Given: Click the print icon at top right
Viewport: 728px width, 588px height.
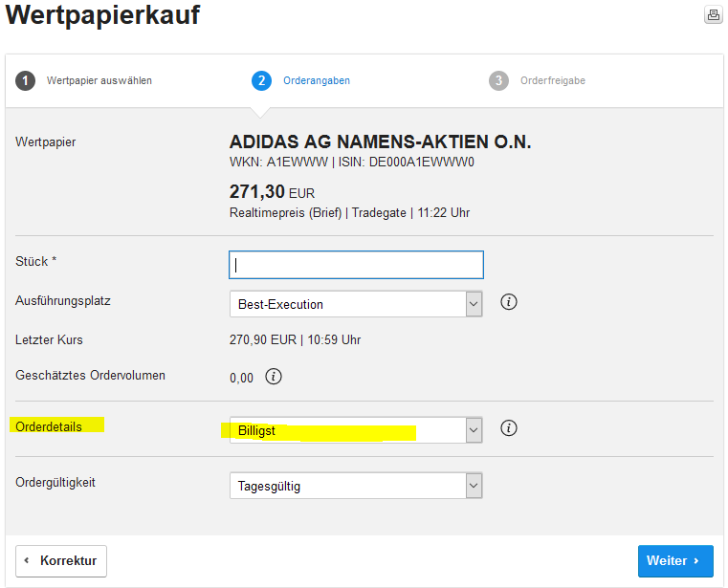Looking at the screenshot, I should tap(713, 15).
